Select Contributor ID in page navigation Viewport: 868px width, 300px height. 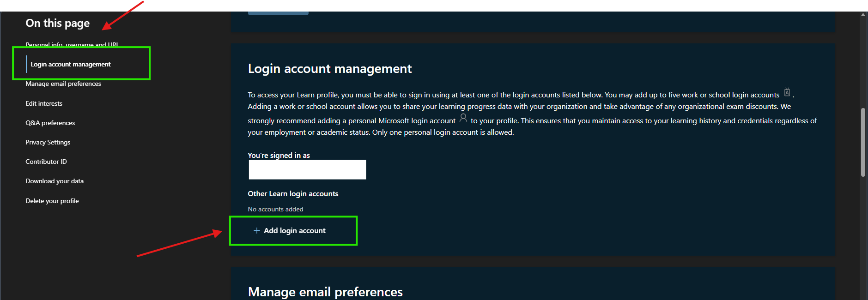tap(46, 162)
